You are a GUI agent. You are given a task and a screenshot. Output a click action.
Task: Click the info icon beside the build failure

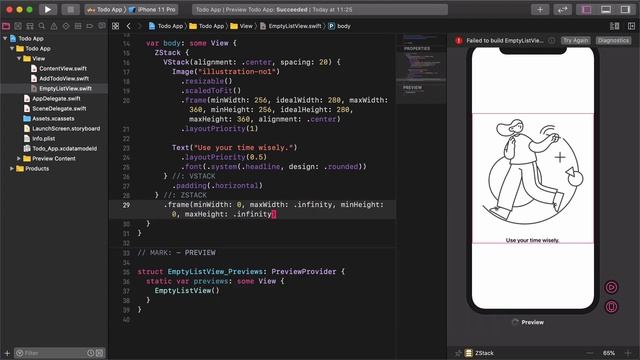point(551,40)
